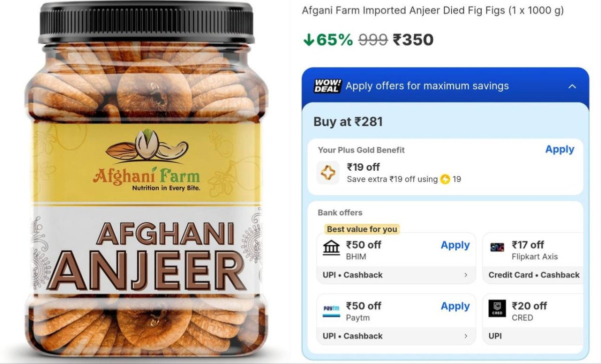Open the product title link
This screenshot has width=601, height=364.
click(x=433, y=10)
